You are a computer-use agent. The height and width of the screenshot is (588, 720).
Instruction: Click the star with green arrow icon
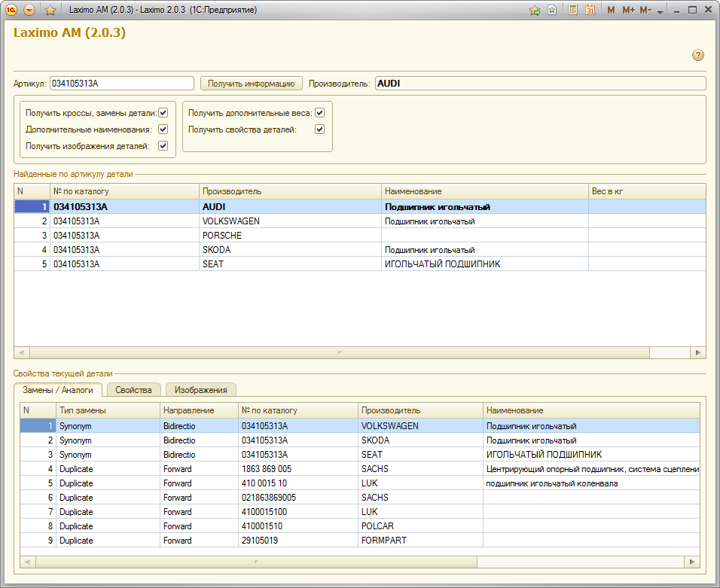pyautogui.click(x=535, y=10)
